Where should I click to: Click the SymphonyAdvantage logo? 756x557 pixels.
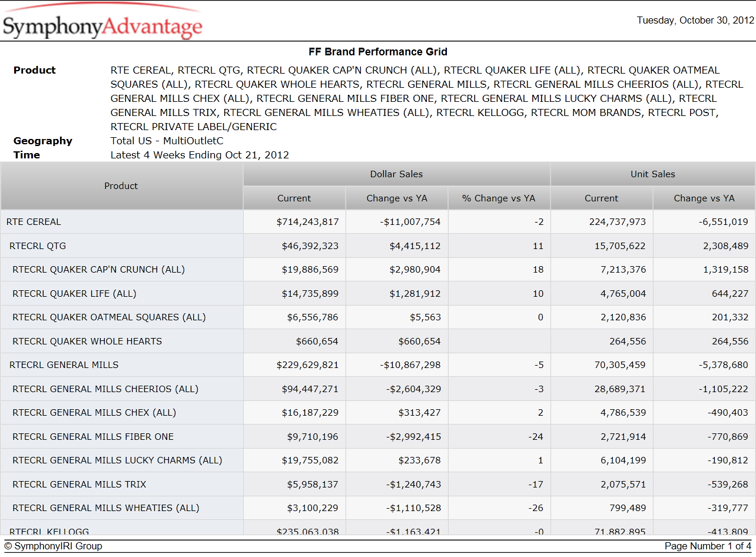point(102,22)
